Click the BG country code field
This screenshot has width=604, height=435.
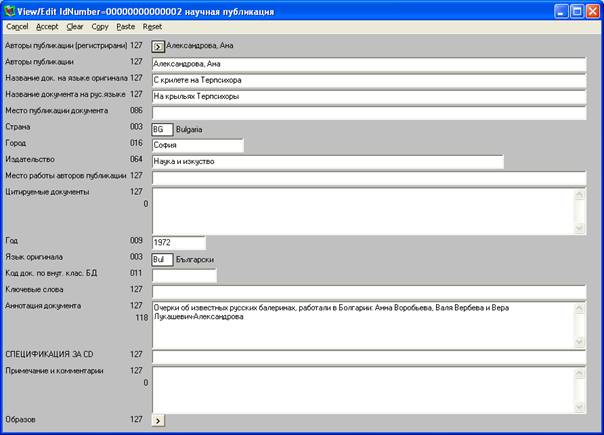pos(162,130)
